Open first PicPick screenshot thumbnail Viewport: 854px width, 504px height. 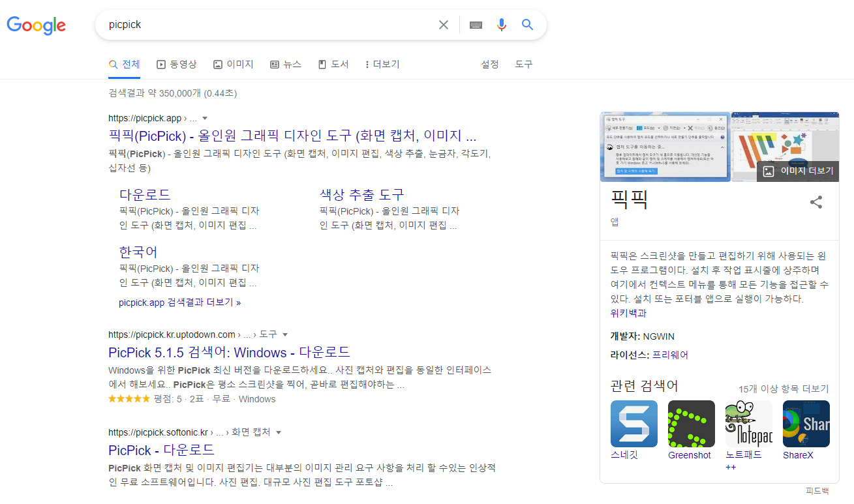coord(665,147)
